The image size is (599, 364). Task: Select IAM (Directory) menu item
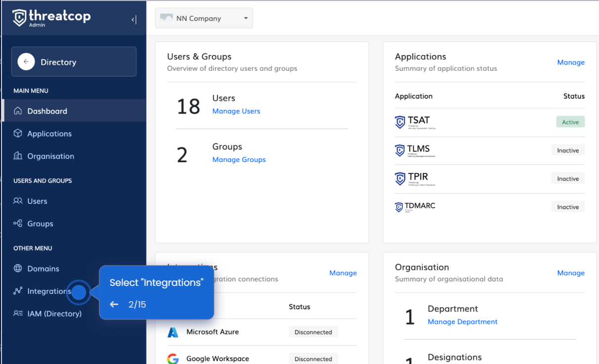54,314
